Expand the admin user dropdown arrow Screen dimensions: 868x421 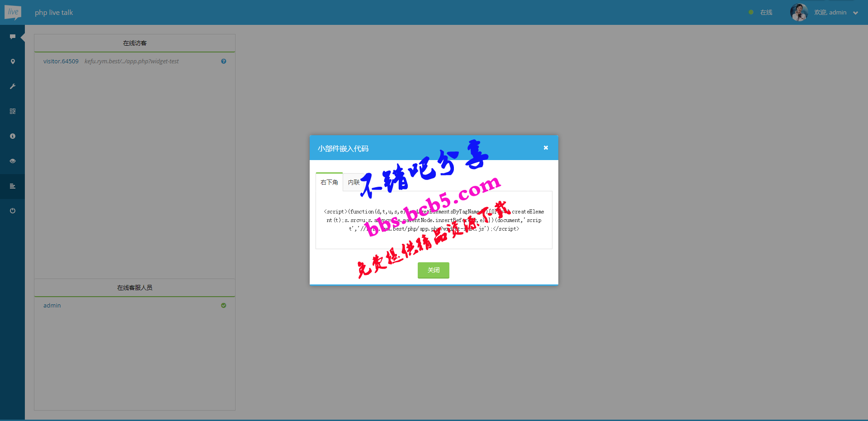[x=855, y=13]
